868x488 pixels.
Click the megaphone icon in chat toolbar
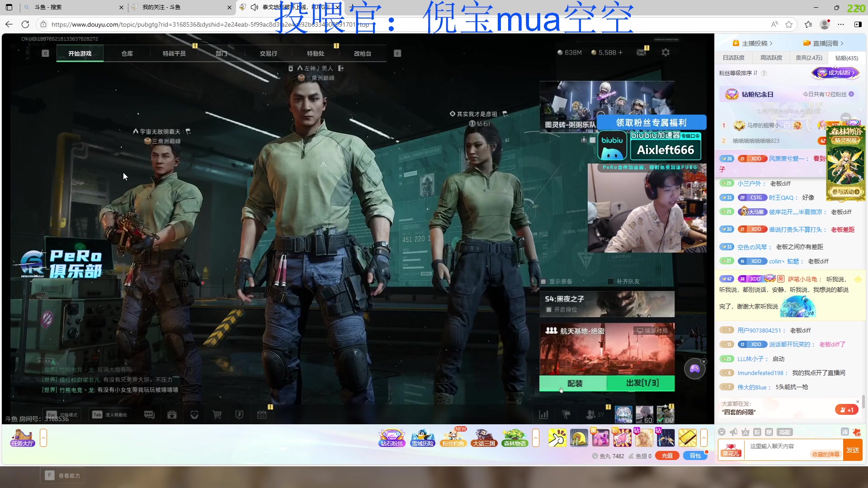(x=734, y=432)
